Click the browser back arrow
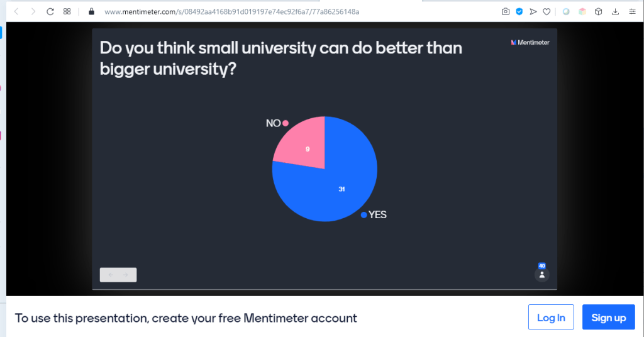The width and height of the screenshot is (644, 337). coord(16,11)
